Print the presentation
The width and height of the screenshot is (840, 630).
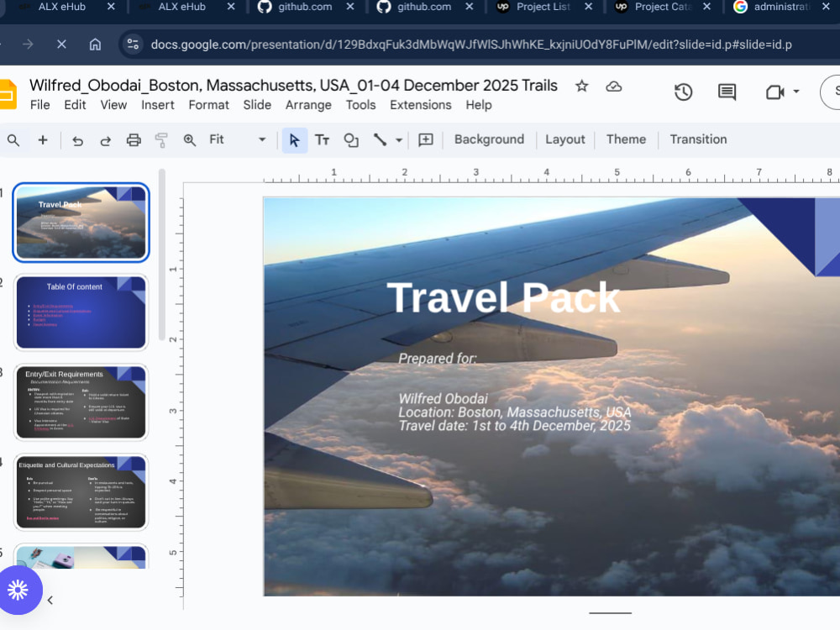(x=134, y=140)
